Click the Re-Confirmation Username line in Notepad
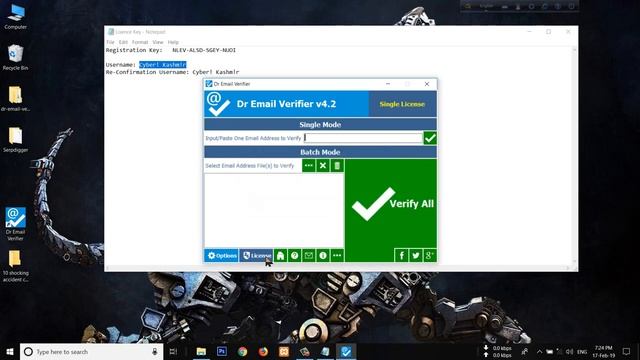Screen dimensions: 640x360 (x=172, y=72)
